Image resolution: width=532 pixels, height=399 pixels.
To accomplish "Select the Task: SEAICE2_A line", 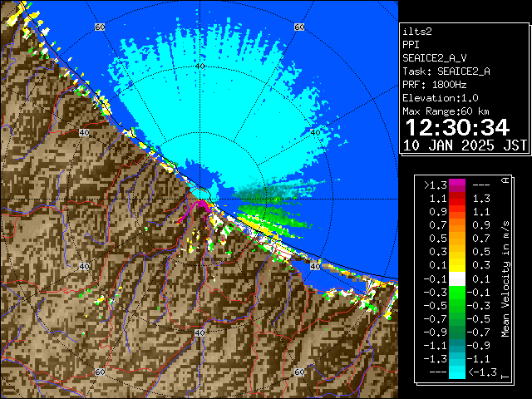I will pos(446,71).
